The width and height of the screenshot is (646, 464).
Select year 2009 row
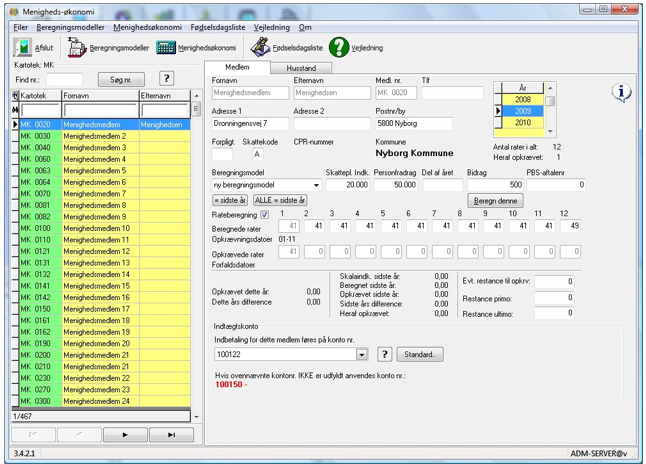coord(523,111)
